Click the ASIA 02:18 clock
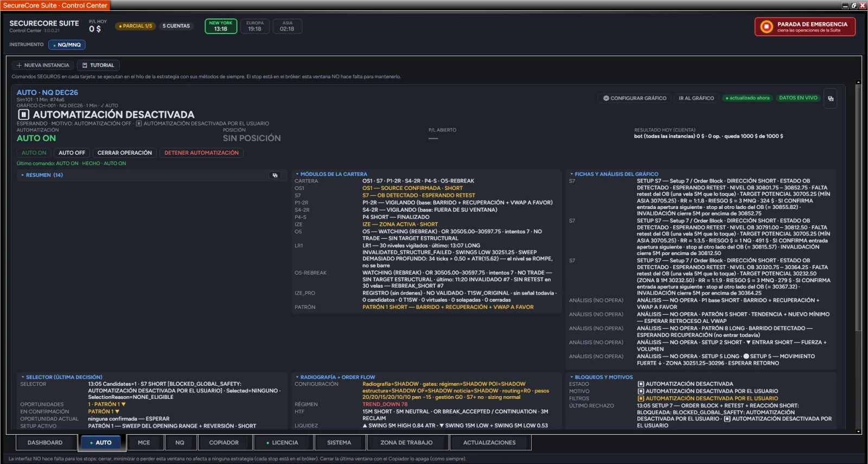The width and height of the screenshot is (868, 464). pyautogui.click(x=287, y=26)
